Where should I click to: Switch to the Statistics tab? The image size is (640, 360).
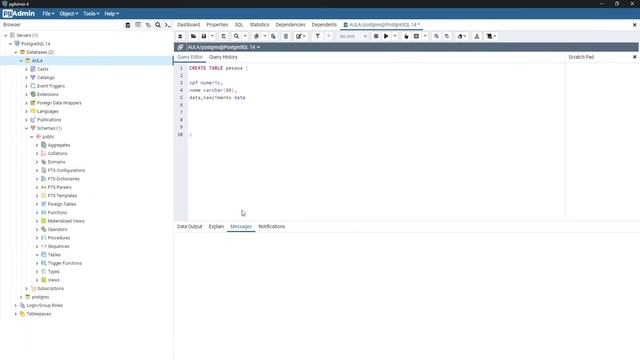pos(260,25)
